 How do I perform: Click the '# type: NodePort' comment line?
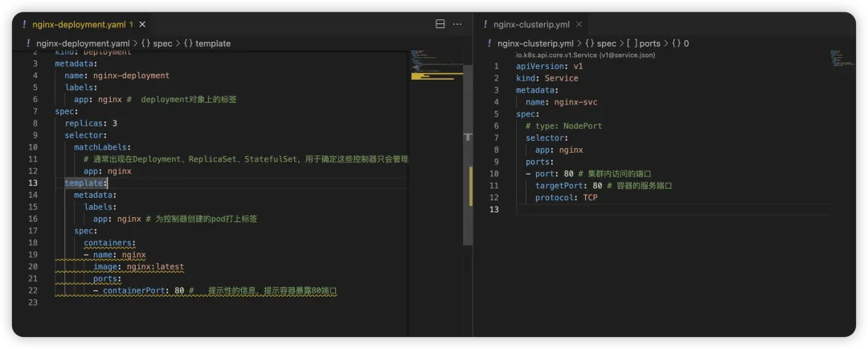[563, 125]
